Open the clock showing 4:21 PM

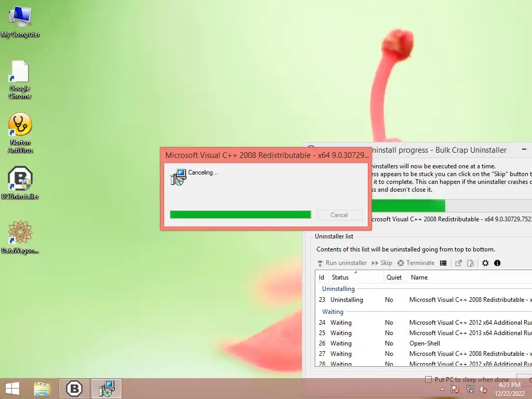[x=510, y=389]
